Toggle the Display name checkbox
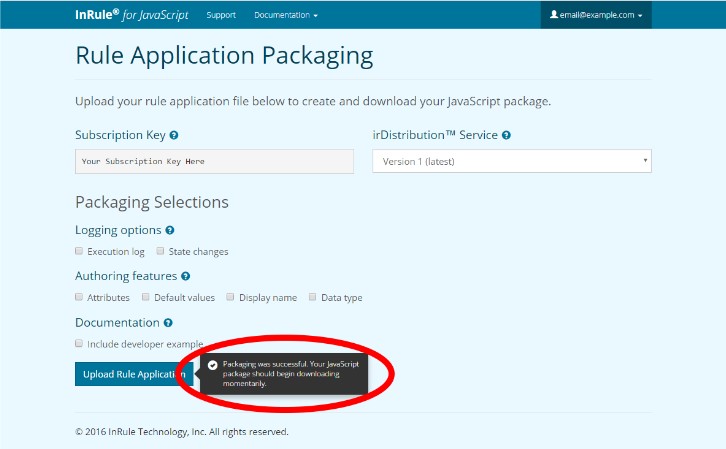The height and width of the screenshot is (449, 726). pyautogui.click(x=230, y=297)
